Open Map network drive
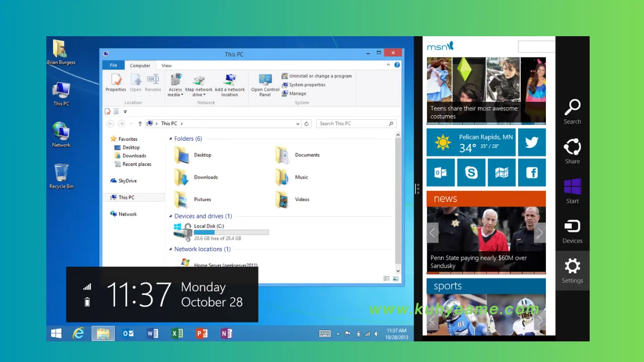 (199, 85)
